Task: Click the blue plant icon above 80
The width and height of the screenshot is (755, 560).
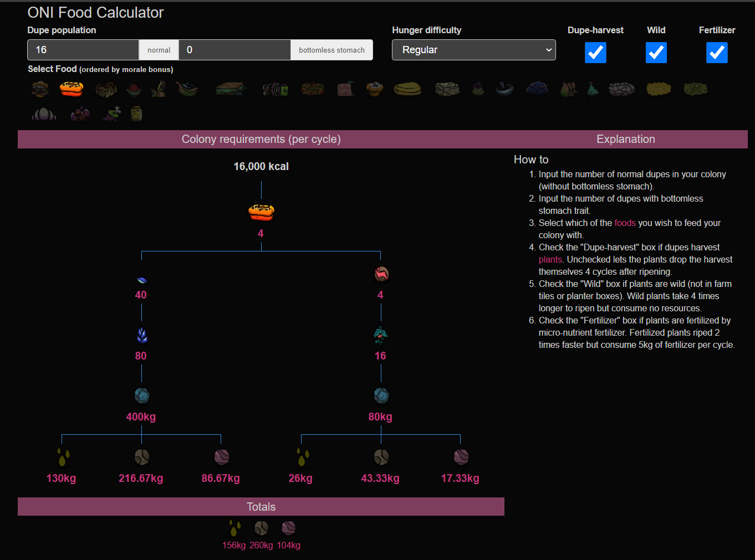Action: (142, 335)
